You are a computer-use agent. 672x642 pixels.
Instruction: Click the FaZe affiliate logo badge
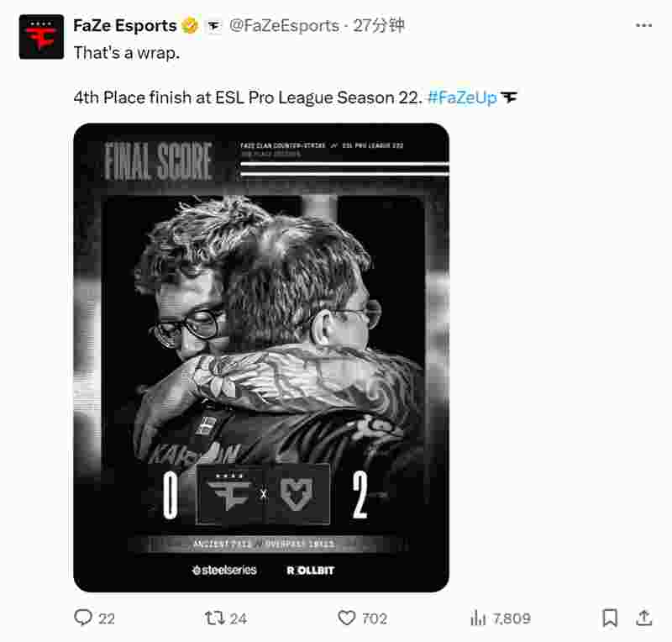coord(213,26)
